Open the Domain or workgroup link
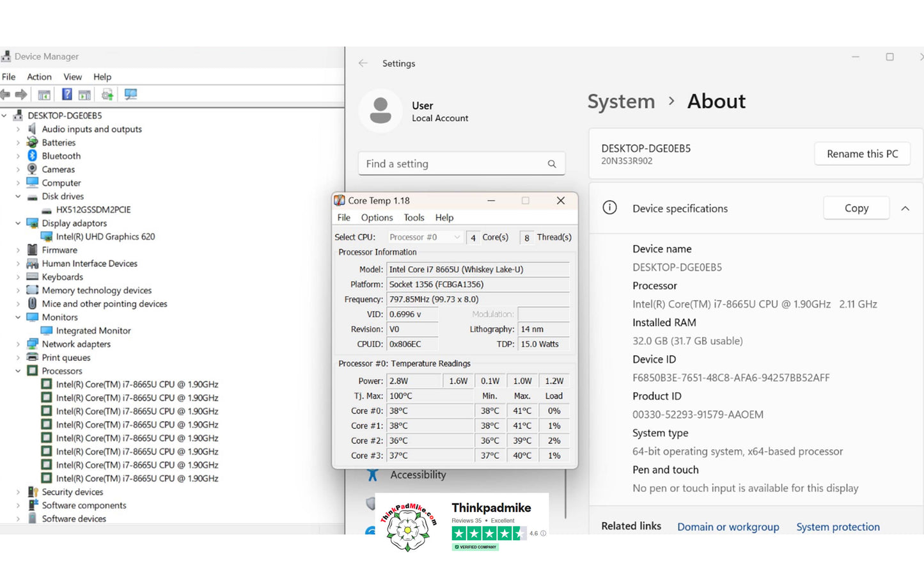924x581 pixels. pos(728,527)
